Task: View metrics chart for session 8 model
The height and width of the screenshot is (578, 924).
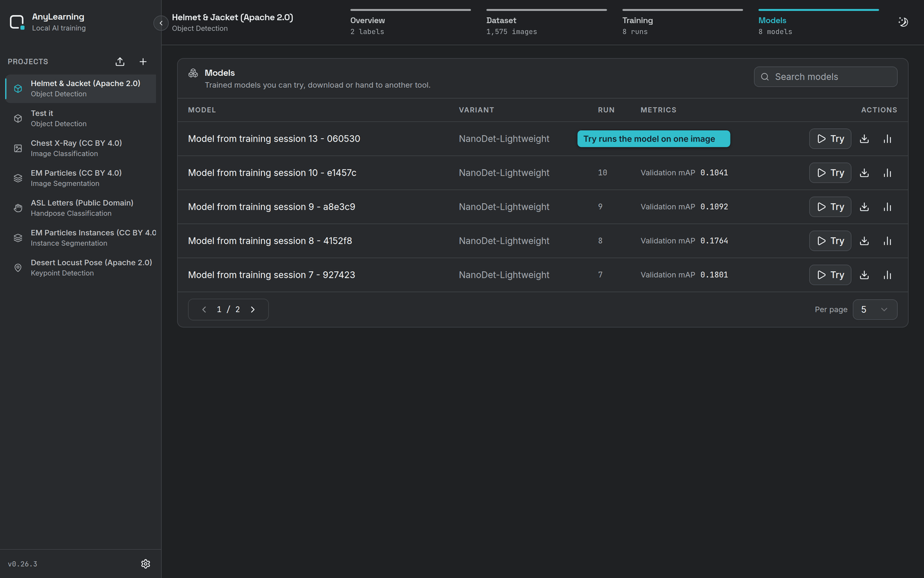Action: 888,241
